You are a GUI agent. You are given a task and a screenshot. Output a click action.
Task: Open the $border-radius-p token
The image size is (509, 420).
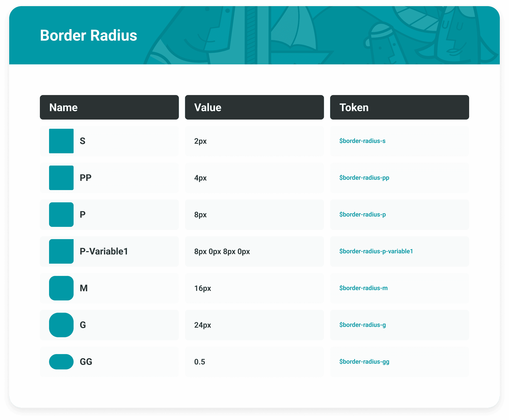[362, 214]
